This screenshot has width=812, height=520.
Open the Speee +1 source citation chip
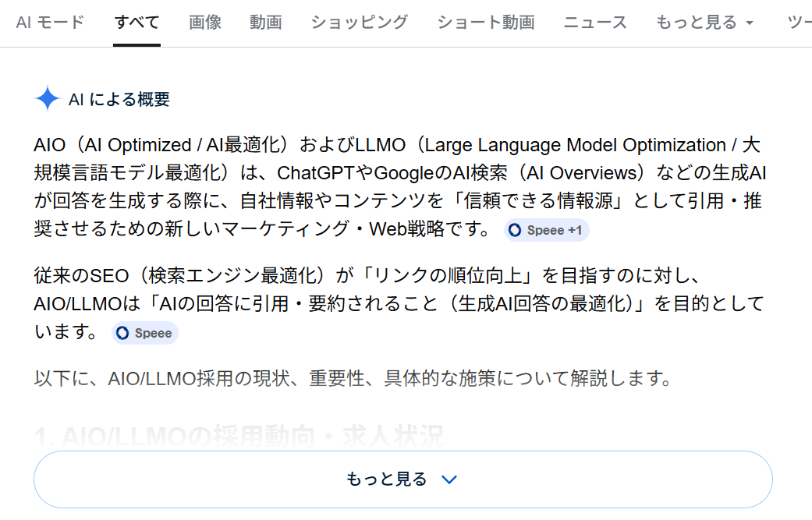(547, 231)
